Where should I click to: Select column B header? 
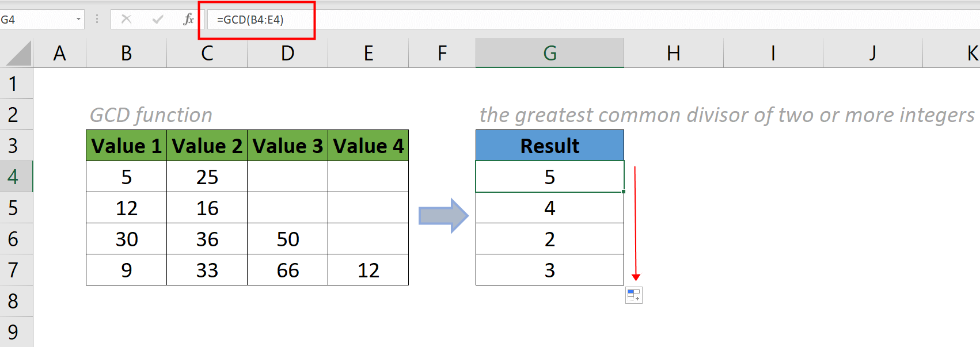click(126, 54)
